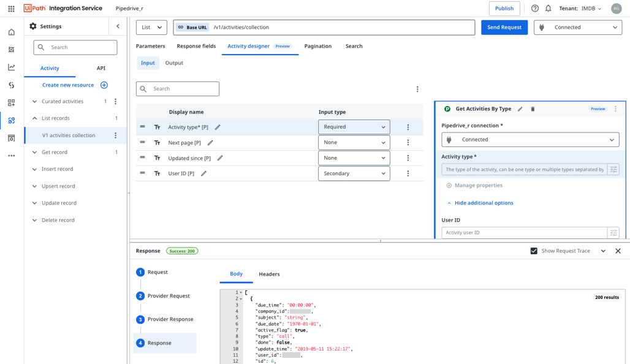The height and width of the screenshot is (364, 630).
Task: Go to Home in the left rail
Action: (x=11, y=32)
